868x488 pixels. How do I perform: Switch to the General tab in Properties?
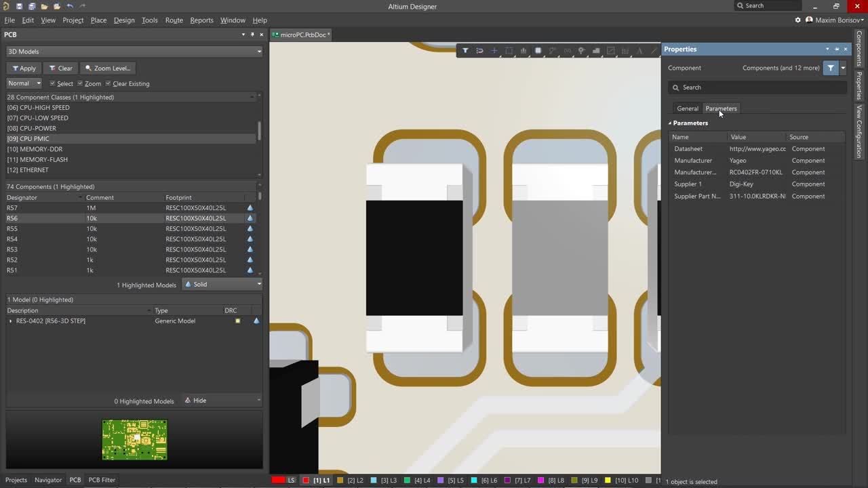point(687,108)
